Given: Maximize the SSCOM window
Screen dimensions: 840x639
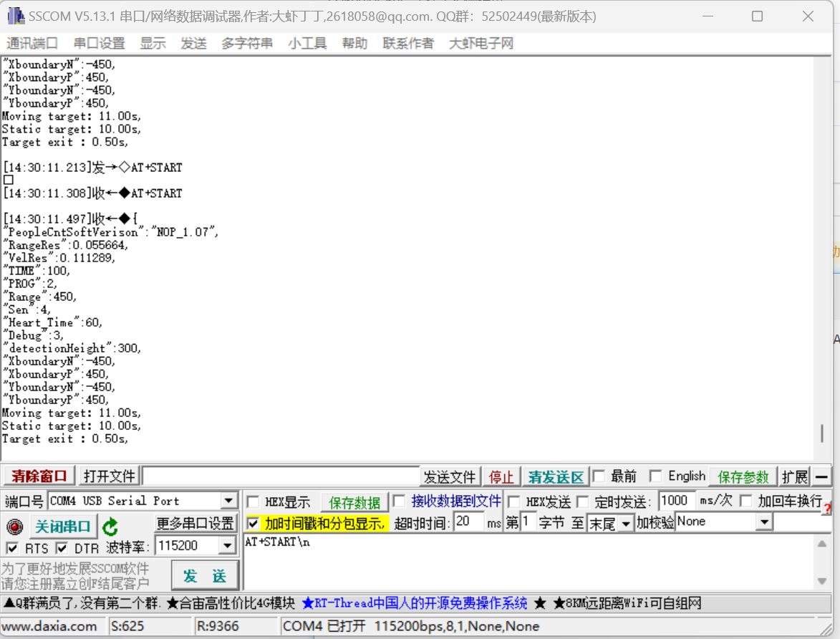Looking at the screenshot, I should coord(757,16).
